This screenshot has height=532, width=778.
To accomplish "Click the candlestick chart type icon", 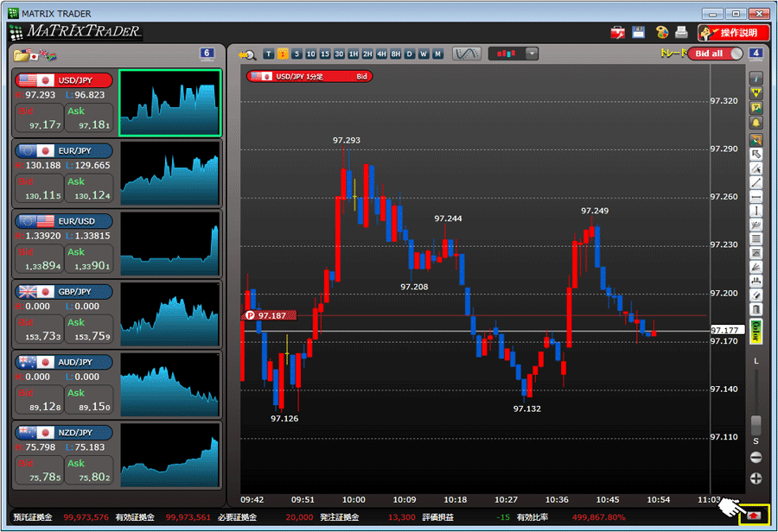I will 507,54.
